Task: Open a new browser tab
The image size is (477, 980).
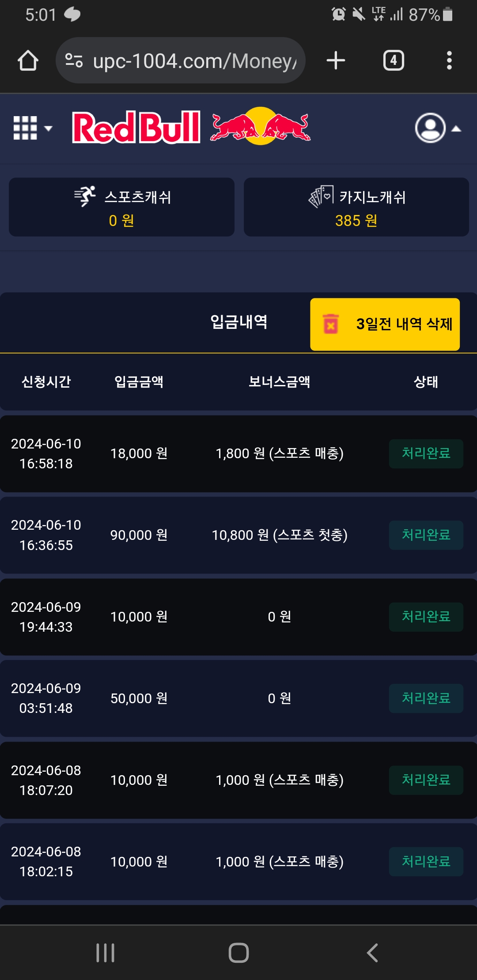Action: coord(336,60)
